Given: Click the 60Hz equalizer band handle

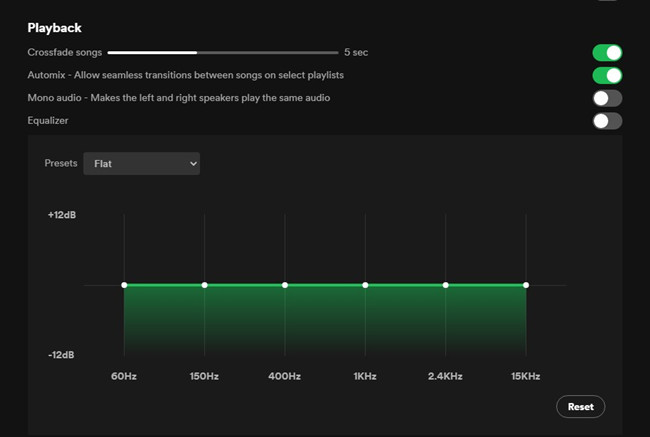Looking at the screenshot, I should pos(124,285).
